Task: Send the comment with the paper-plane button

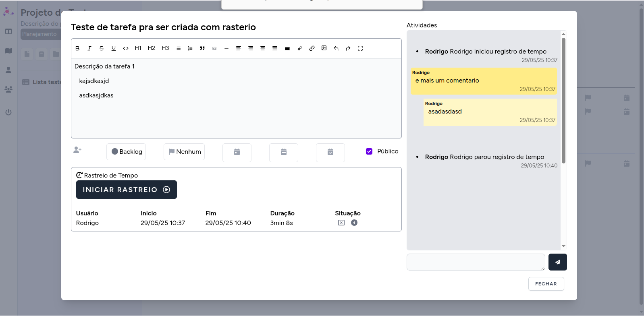Action: 558,262
